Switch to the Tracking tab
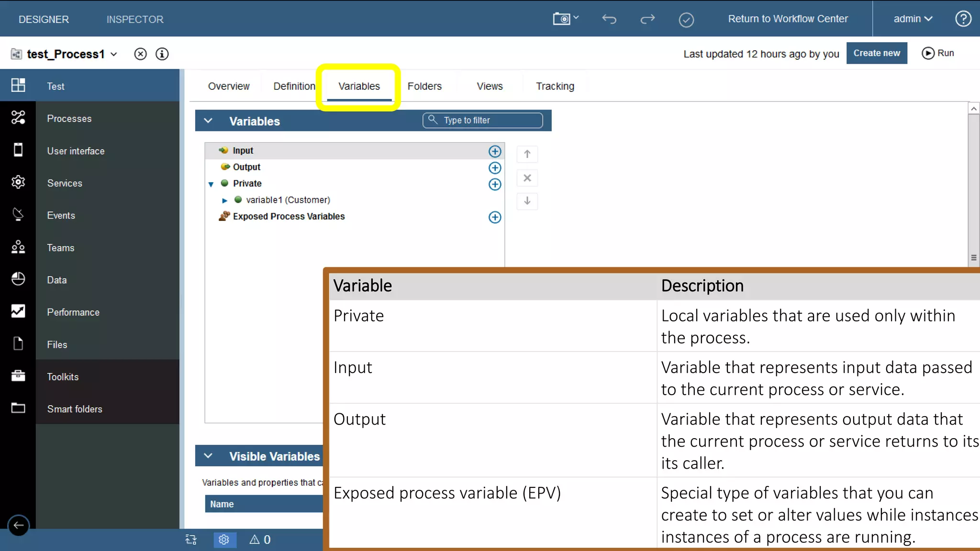Screen dimensions: 980x551 (x=555, y=86)
